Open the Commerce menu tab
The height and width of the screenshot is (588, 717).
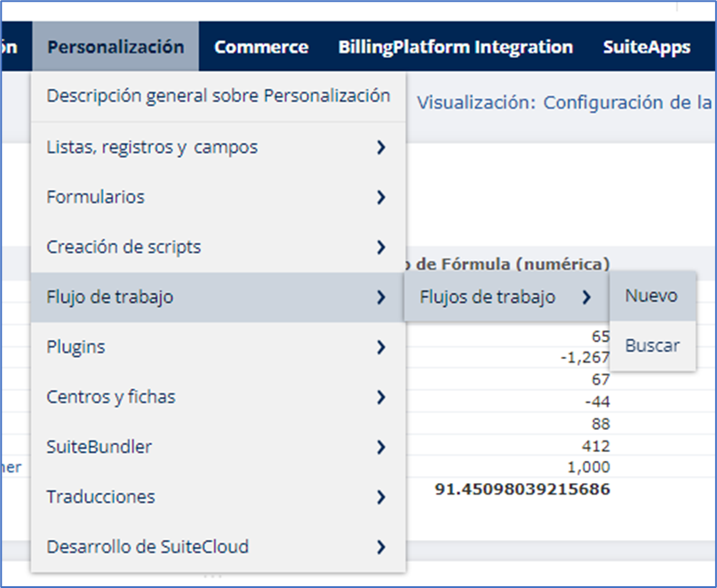[261, 47]
